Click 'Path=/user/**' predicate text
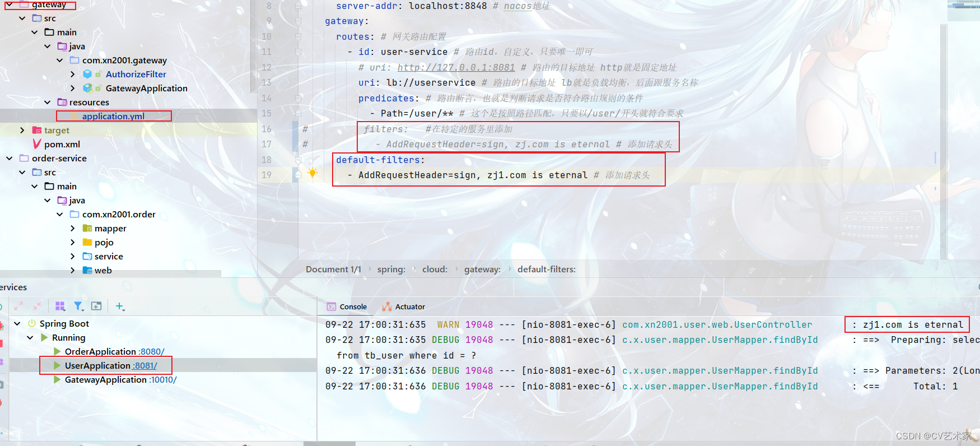This screenshot has height=446, width=980. 417,113
